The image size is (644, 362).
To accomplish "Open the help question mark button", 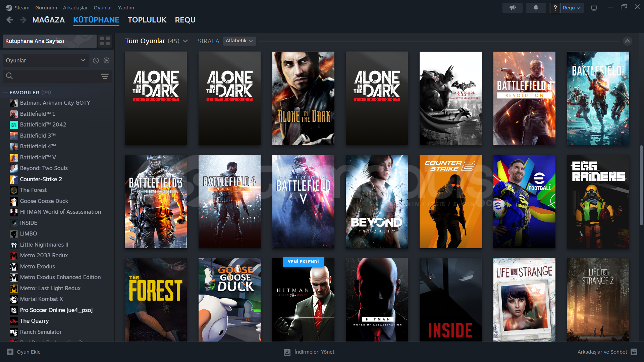I will coord(555,8).
